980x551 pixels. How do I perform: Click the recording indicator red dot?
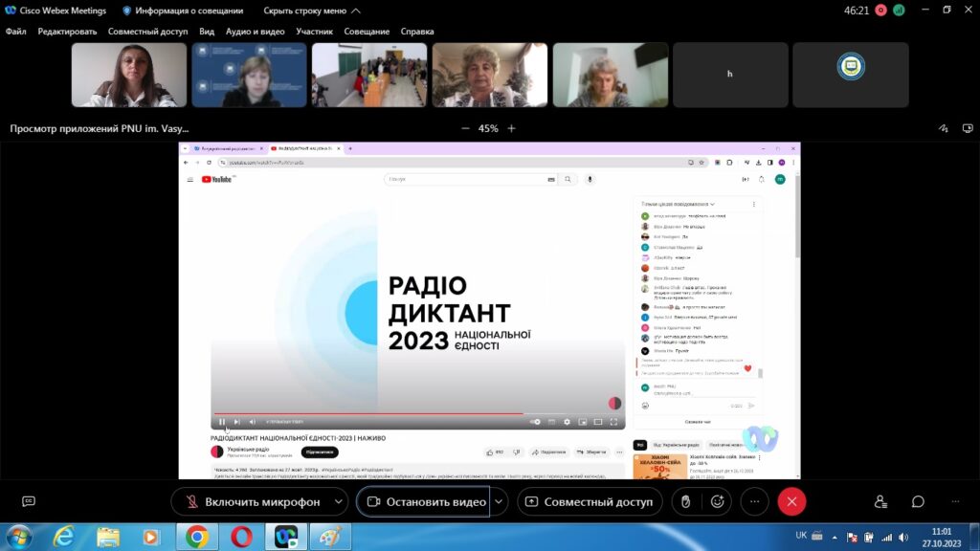(880, 11)
